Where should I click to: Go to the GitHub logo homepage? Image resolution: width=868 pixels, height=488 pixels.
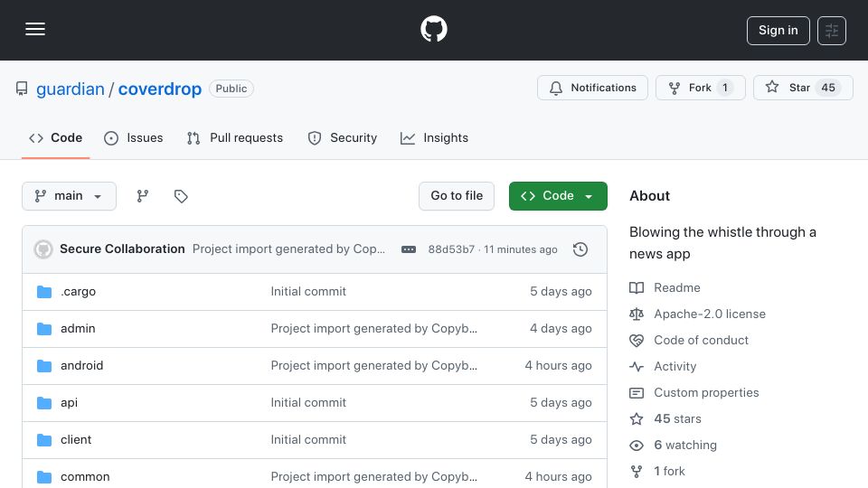pos(433,29)
